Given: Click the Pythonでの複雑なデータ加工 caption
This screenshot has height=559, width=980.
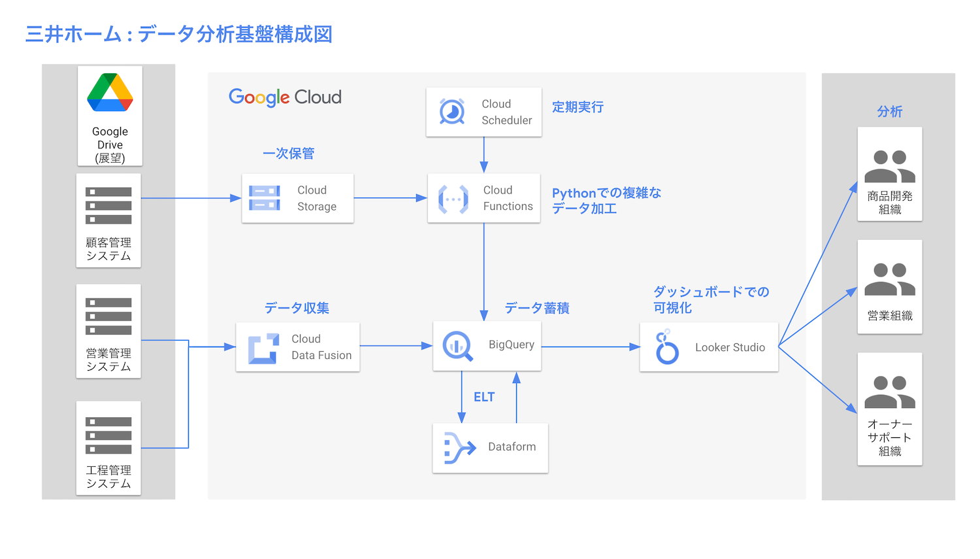Looking at the screenshot, I should [606, 201].
